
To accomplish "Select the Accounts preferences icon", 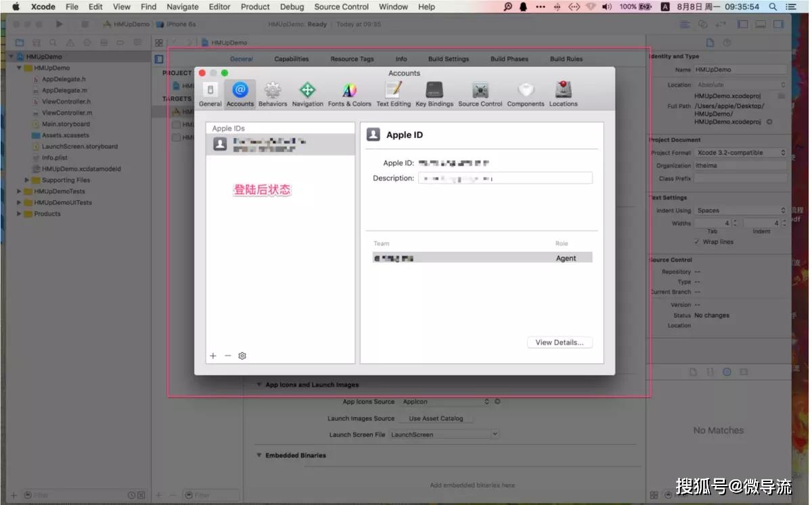I will coord(240,94).
